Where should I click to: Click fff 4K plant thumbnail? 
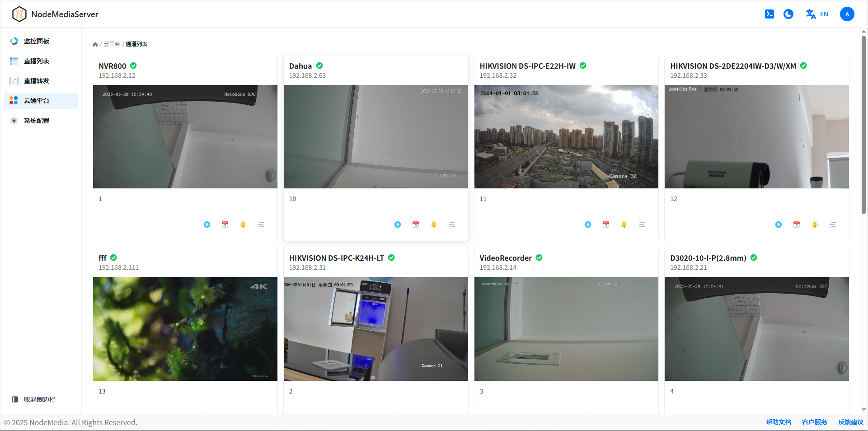[x=185, y=329]
